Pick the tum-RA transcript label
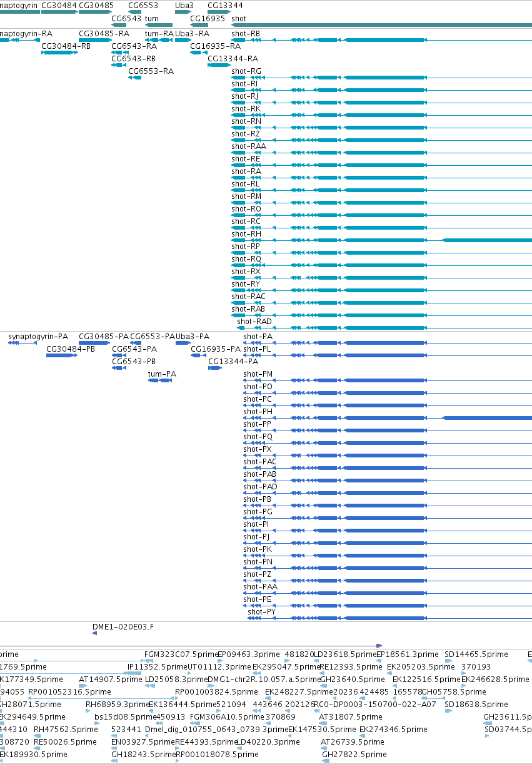Image resolution: width=532 pixels, height=764 pixels. [x=159, y=33]
